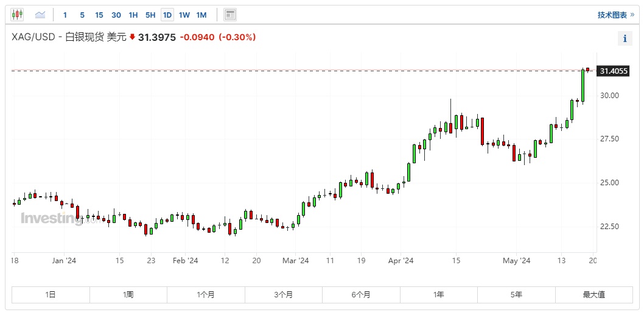Select the candlestick chart type icon
The height and width of the screenshot is (315, 644).
pyautogui.click(x=17, y=15)
